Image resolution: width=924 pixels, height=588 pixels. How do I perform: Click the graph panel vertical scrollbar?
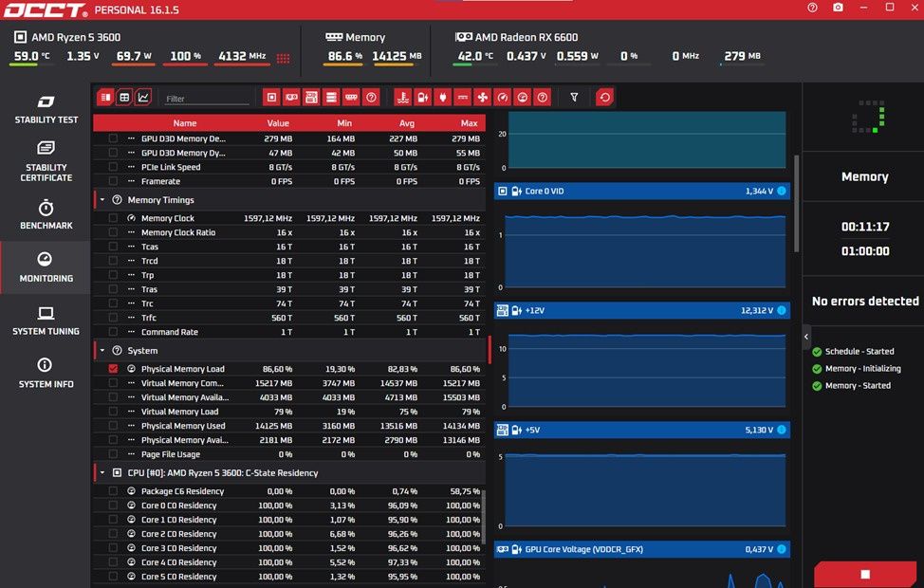tap(797, 203)
